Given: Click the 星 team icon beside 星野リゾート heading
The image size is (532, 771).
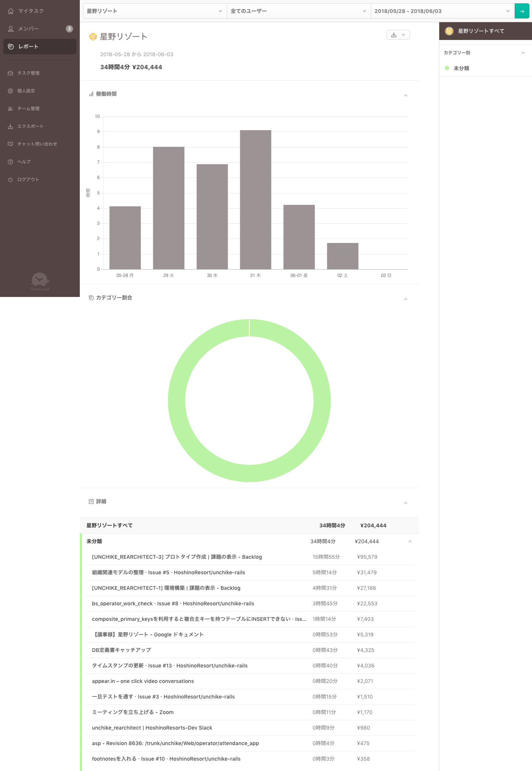Looking at the screenshot, I should tap(93, 37).
